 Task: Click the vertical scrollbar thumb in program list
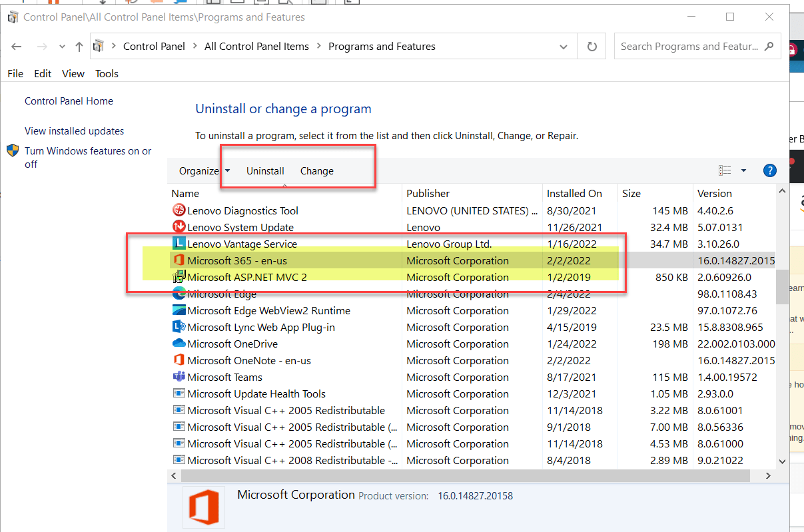click(x=783, y=287)
